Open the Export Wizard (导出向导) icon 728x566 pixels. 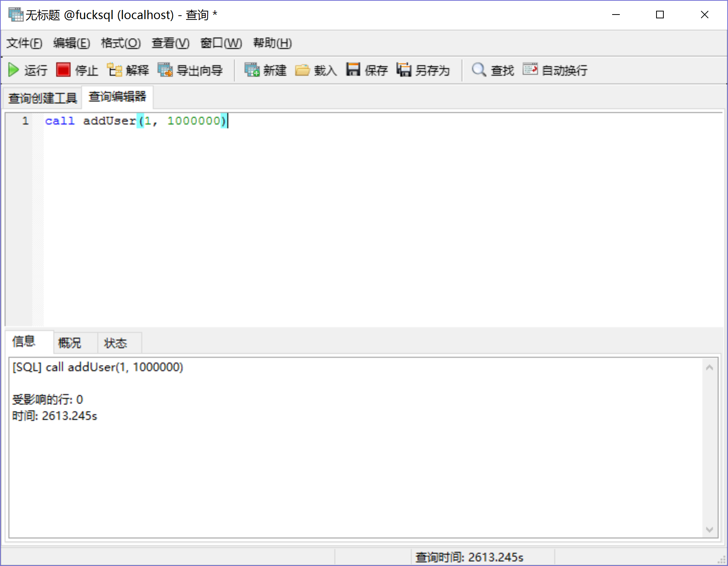pyautogui.click(x=165, y=70)
